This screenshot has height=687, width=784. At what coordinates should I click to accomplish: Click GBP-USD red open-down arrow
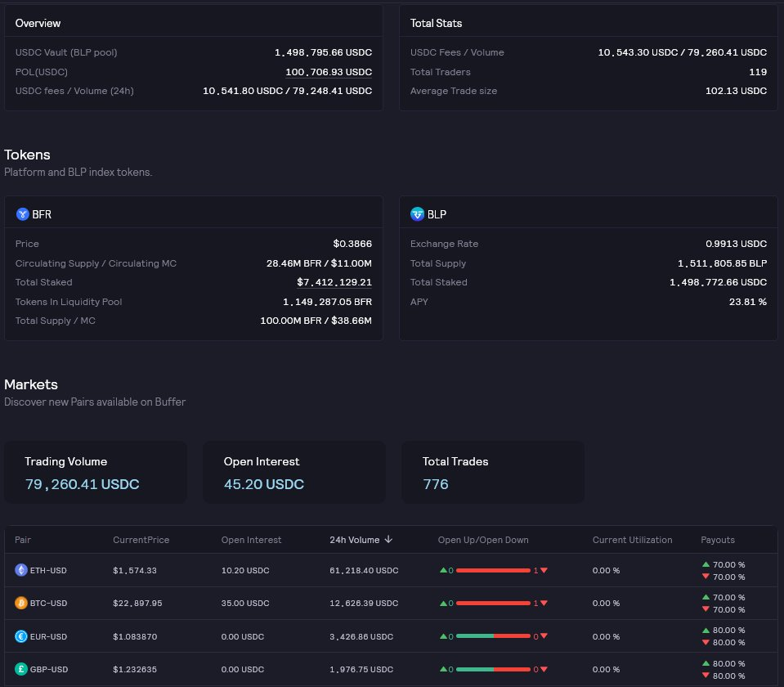[x=544, y=669]
